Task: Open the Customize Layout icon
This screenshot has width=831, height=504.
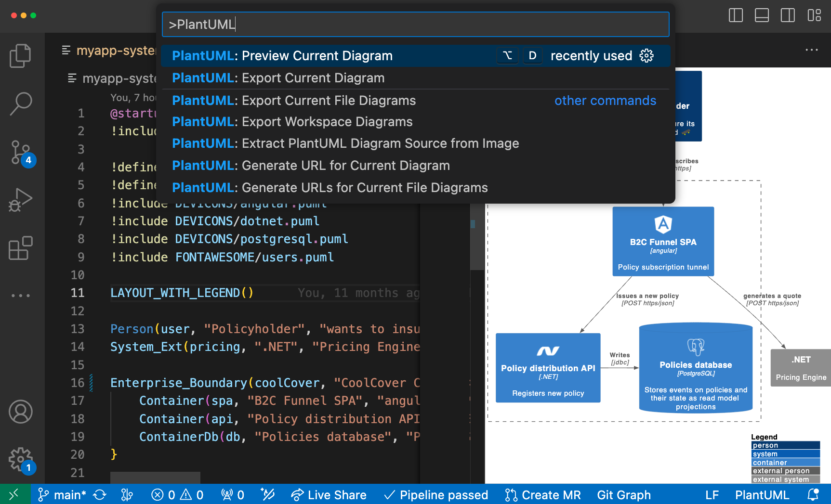Action: pos(814,15)
